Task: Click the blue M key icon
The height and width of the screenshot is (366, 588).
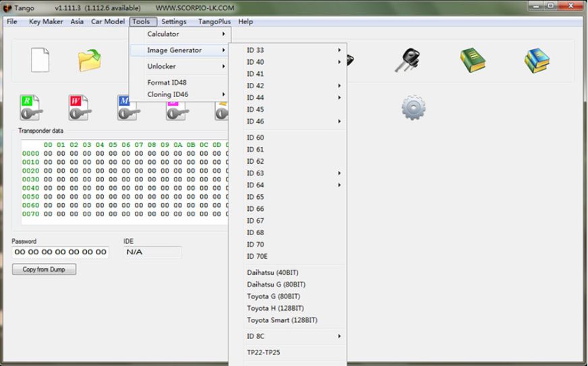Action: (128, 108)
